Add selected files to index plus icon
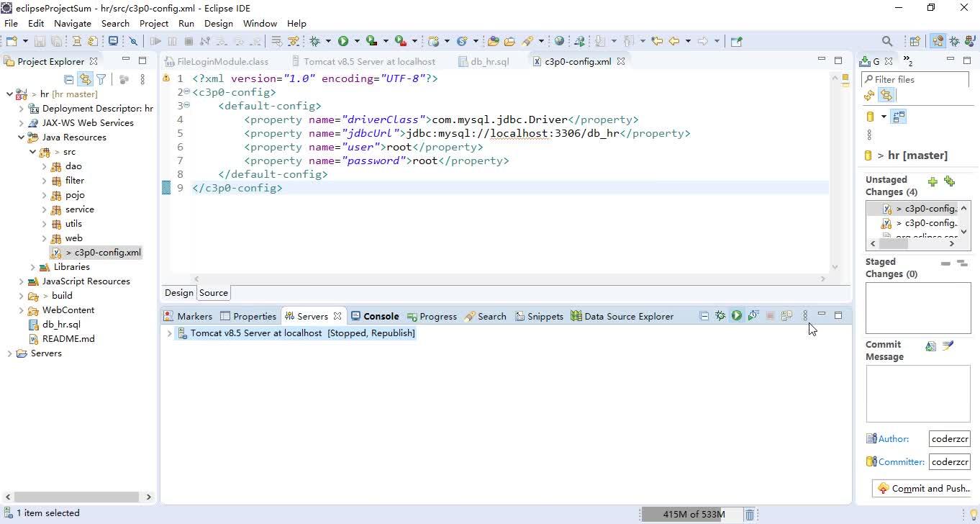This screenshot has height=524, width=980. point(933,181)
